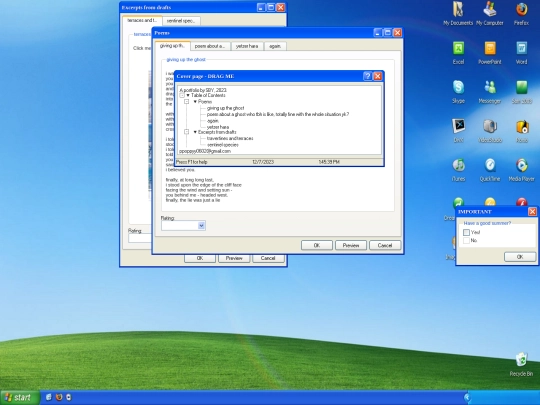Click OK in the IMPORTANT dialog
Image resolution: width=540 pixels, height=405 pixels.
[520, 257]
